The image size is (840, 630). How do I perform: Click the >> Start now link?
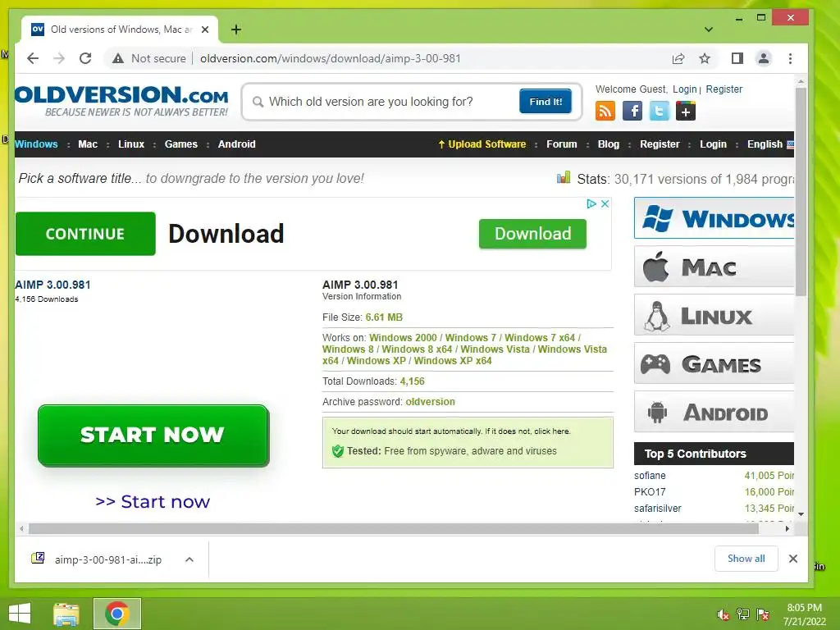point(153,501)
